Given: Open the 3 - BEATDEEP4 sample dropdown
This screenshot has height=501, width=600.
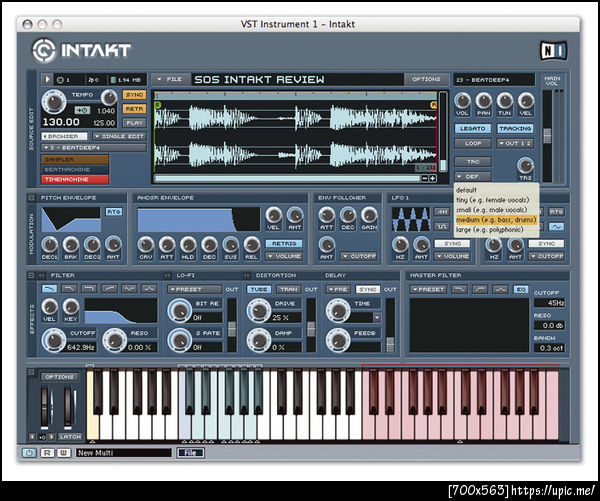Looking at the screenshot, I should [x=93, y=148].
